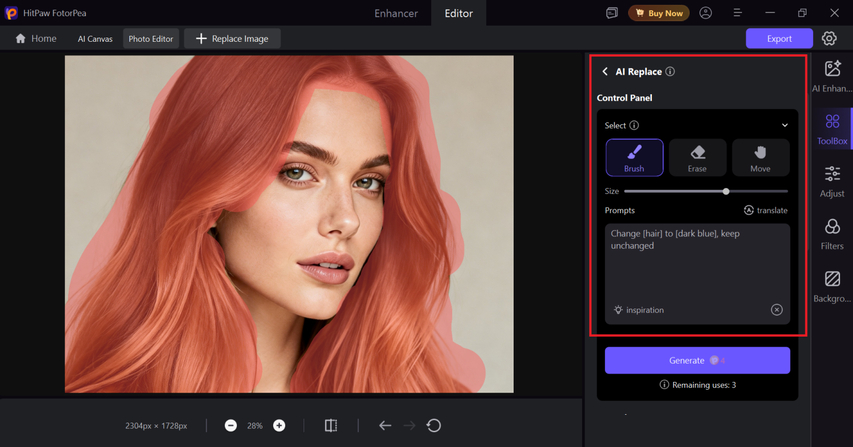Reset edits with the circular arrow icon
Screen dimensions: 853x447
(x=434, y=425)
